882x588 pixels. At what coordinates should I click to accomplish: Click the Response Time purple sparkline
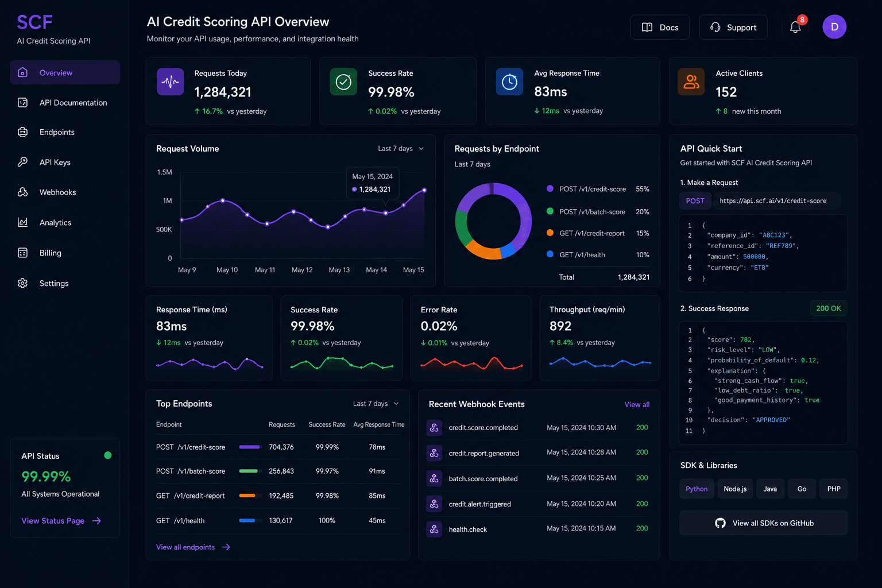[210, 363]
